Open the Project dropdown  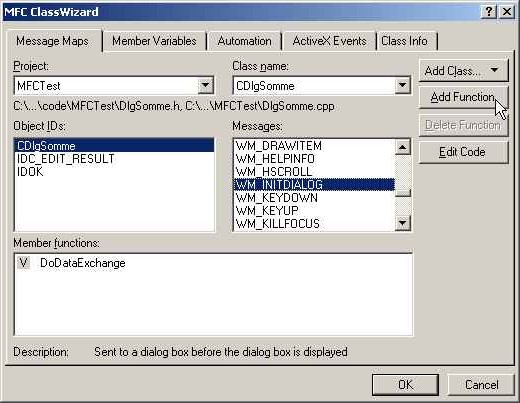(205, 85)
